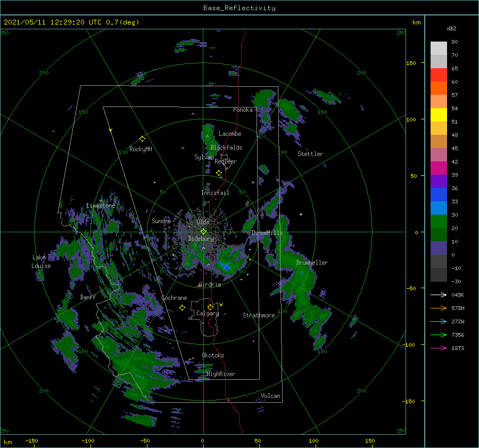
Task: Click the Blackfalds label
Action: click(x=226, y=148)
